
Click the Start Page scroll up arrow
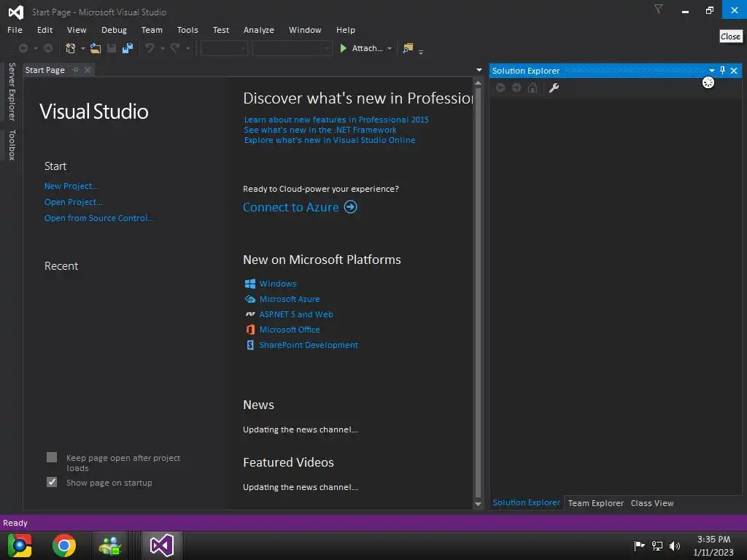[x=479, y=83]
